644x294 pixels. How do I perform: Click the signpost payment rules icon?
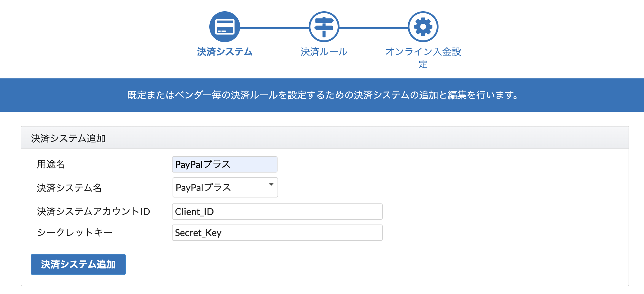pyautogui.click(x=324, y=27)
